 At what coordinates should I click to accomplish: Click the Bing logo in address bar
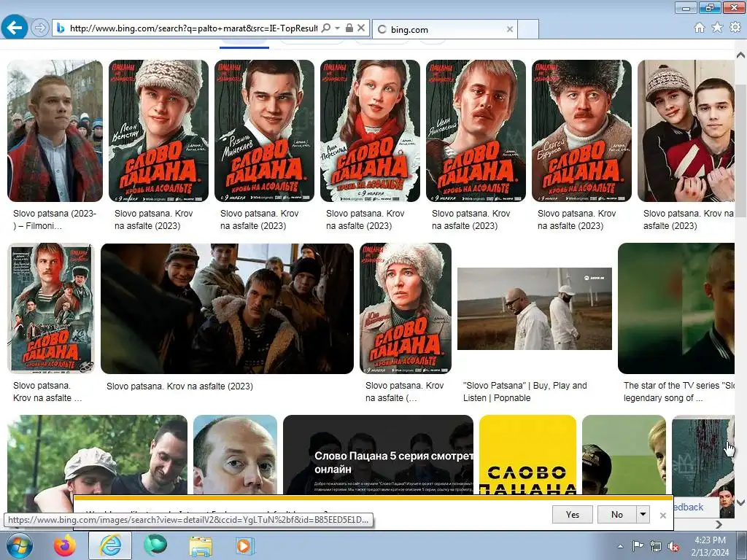click(61, 28)
